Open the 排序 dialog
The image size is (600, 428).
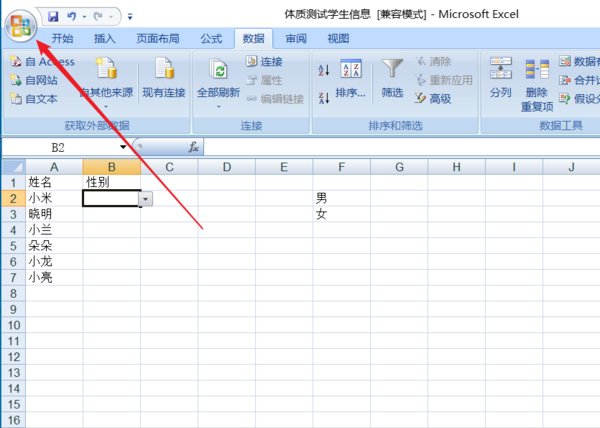(x=351, y=78)
